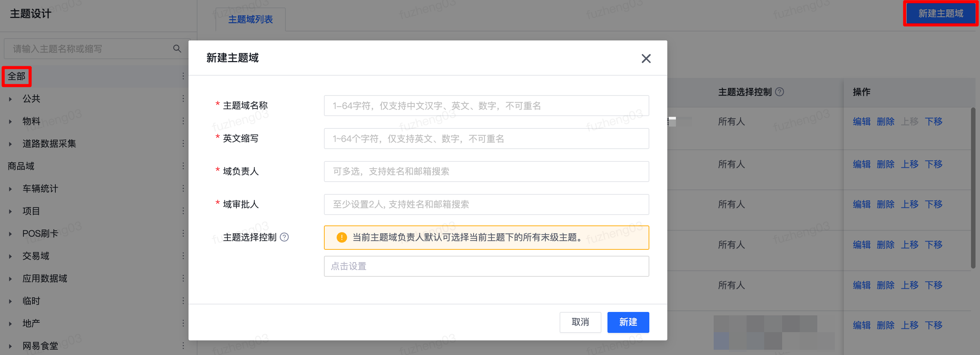Click the 新建主题域 button at top right
The width and height of the screenshot is (980, 355).
[940, 13]
